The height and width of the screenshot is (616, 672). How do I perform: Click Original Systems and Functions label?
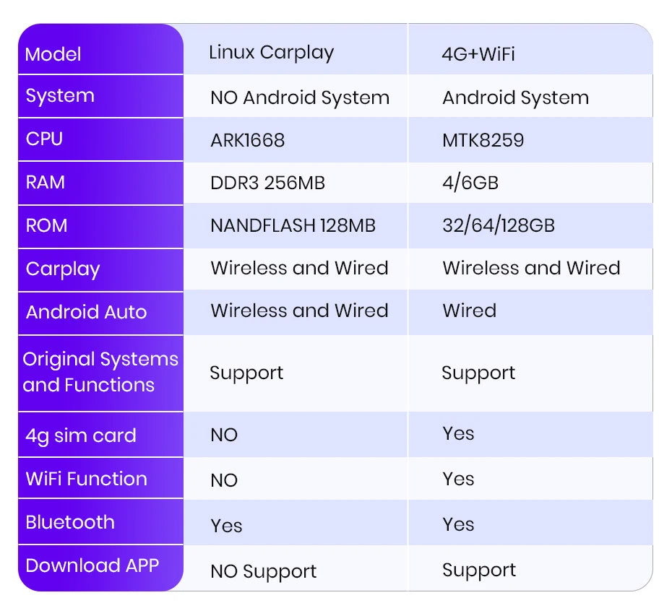tap(100, 372)
